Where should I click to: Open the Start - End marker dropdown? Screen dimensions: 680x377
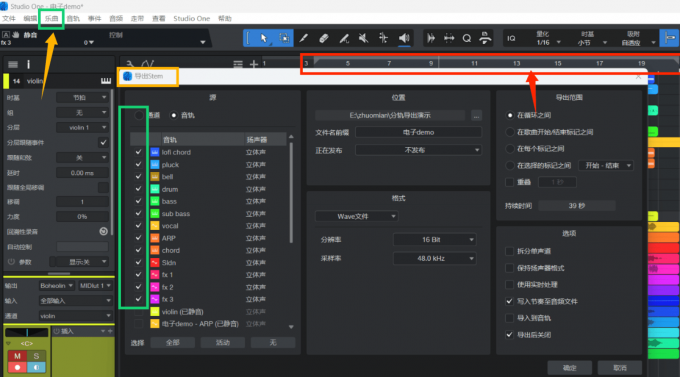(606, 165)
